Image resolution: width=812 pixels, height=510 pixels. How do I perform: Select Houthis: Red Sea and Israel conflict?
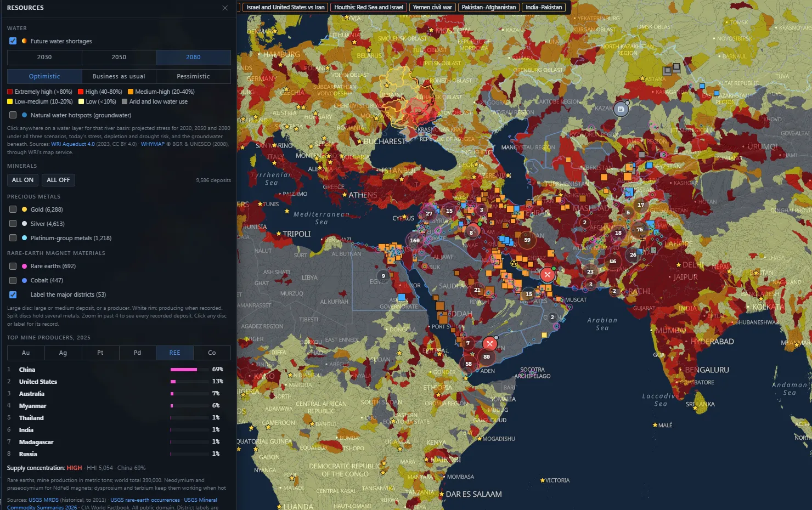[x=369, y=7]
